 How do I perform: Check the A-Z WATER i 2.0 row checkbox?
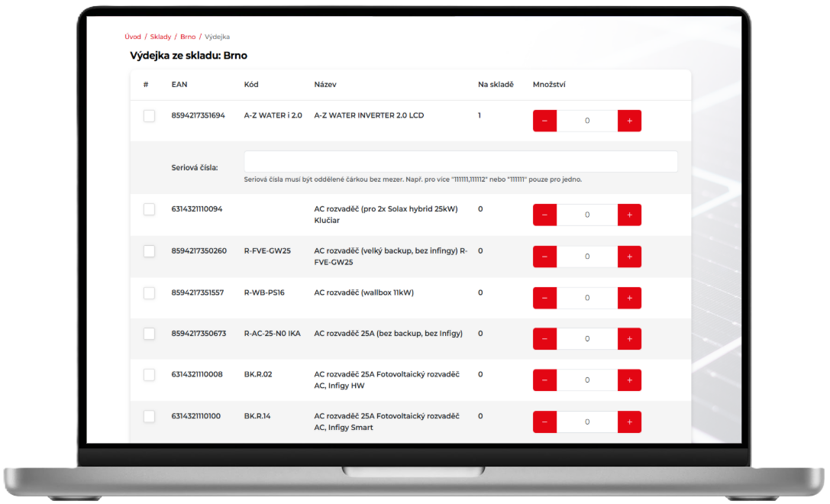point(149,116)
